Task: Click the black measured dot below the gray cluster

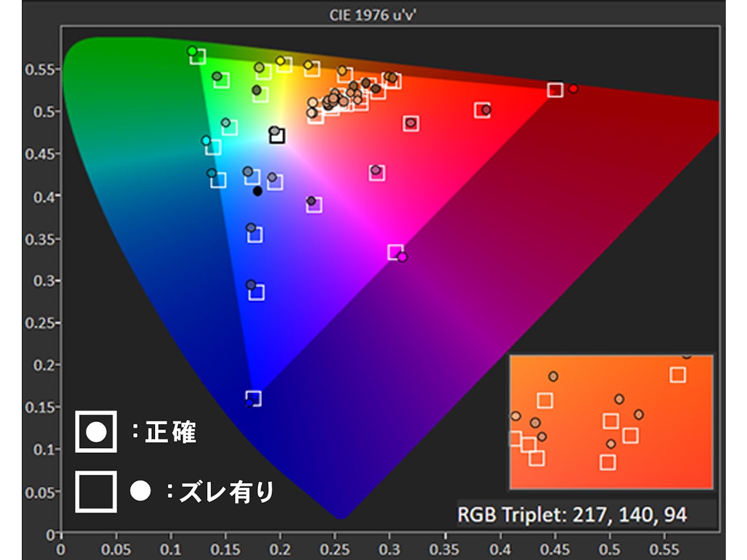Action: (x=257, y=190)
